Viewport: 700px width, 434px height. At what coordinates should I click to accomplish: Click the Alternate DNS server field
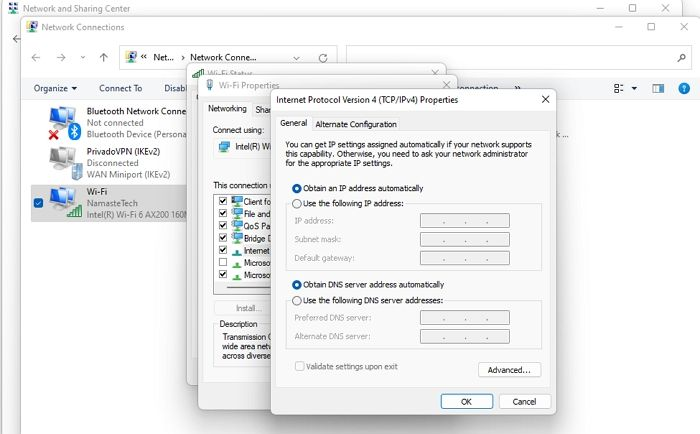point(465,337)
